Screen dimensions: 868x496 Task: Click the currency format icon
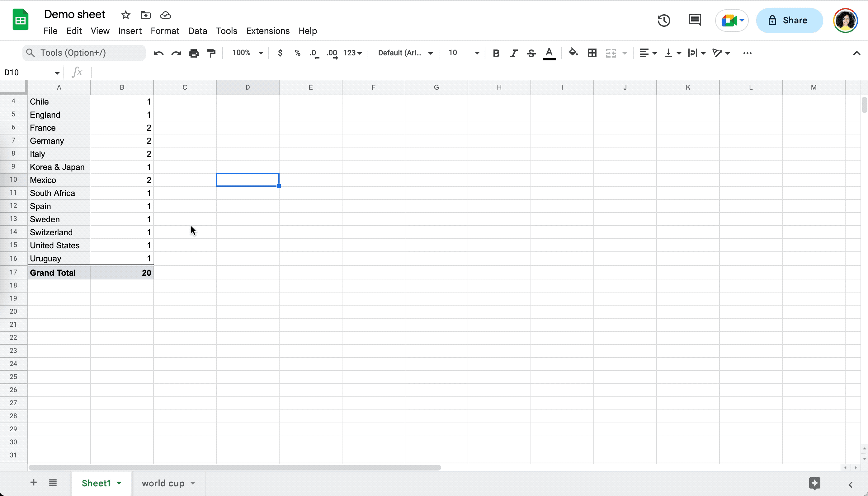[x=280, y=53]
